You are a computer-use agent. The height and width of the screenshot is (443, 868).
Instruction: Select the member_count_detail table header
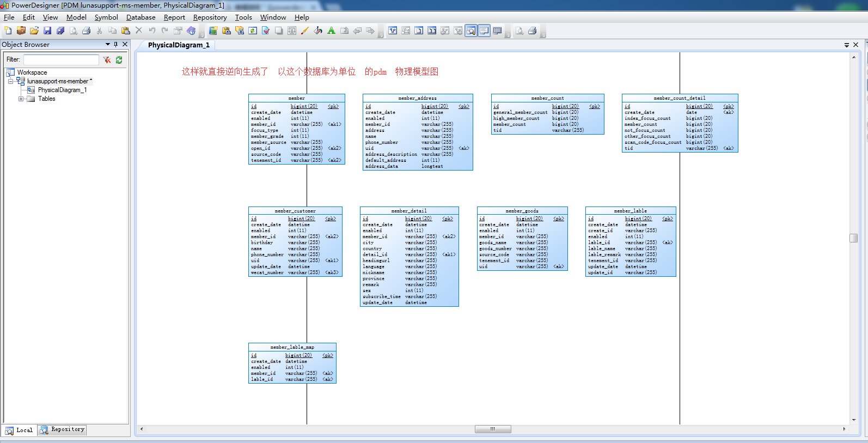pos(680,98)
